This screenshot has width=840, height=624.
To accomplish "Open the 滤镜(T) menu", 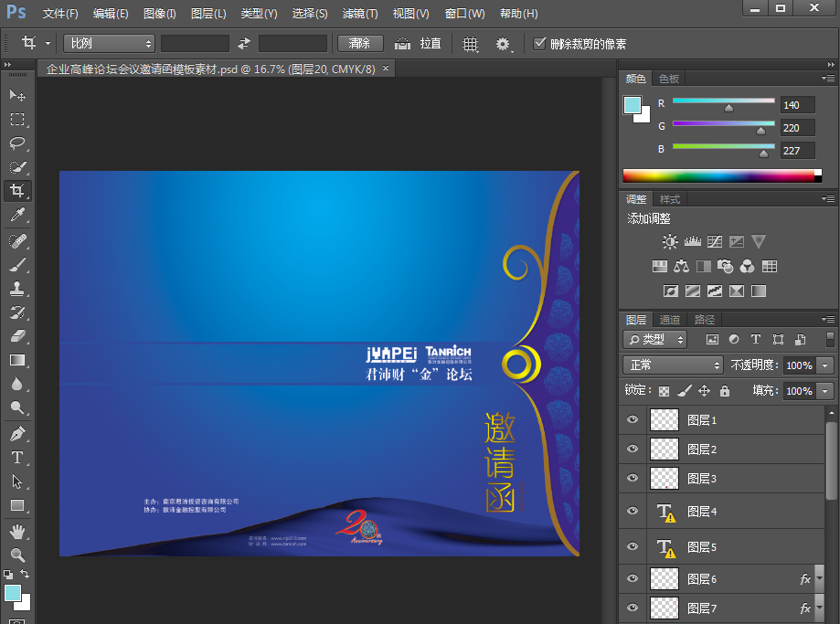I will click(360, 14).
